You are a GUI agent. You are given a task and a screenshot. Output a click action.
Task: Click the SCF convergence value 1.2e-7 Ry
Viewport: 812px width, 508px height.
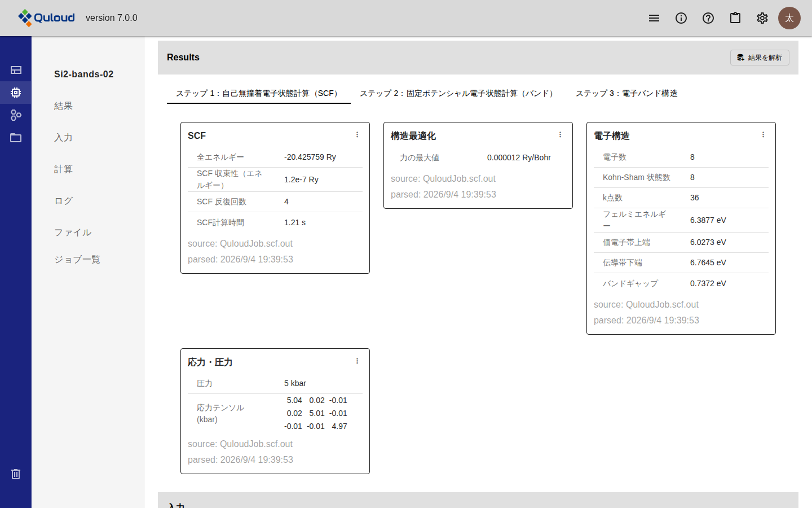[301, 179]
